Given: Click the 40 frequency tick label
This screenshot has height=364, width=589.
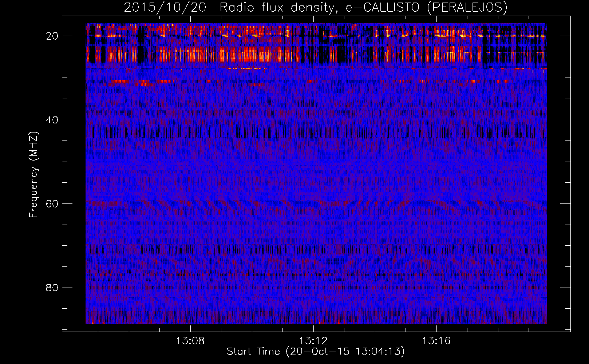Looking at the screenshot, I should point(52,120).
